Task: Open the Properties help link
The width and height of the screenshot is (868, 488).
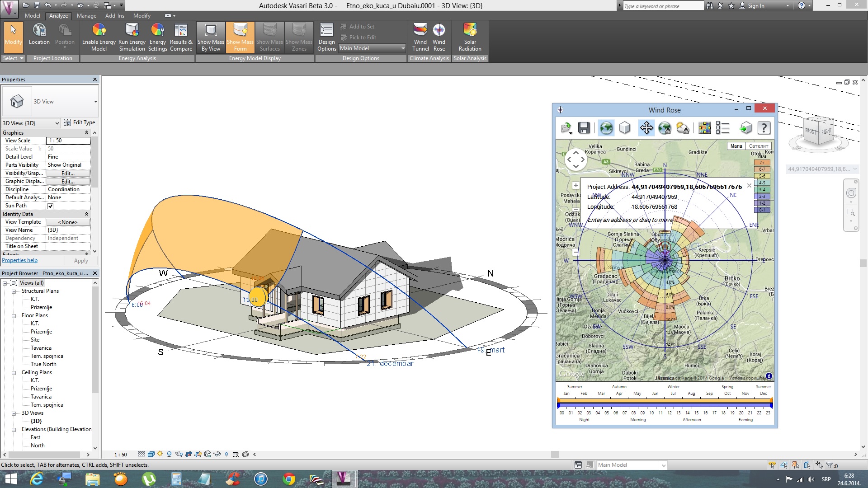Action: pyautogui.click(x=20, y=260)
